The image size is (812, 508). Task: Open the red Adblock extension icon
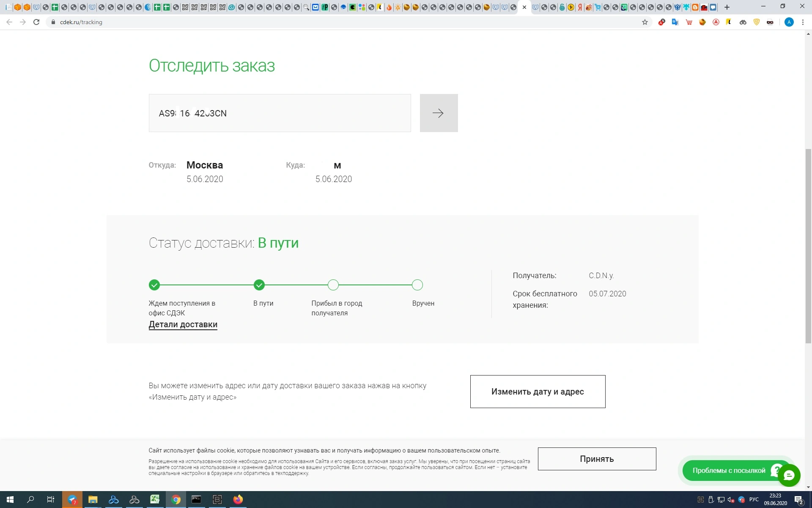tap(662, 22)
